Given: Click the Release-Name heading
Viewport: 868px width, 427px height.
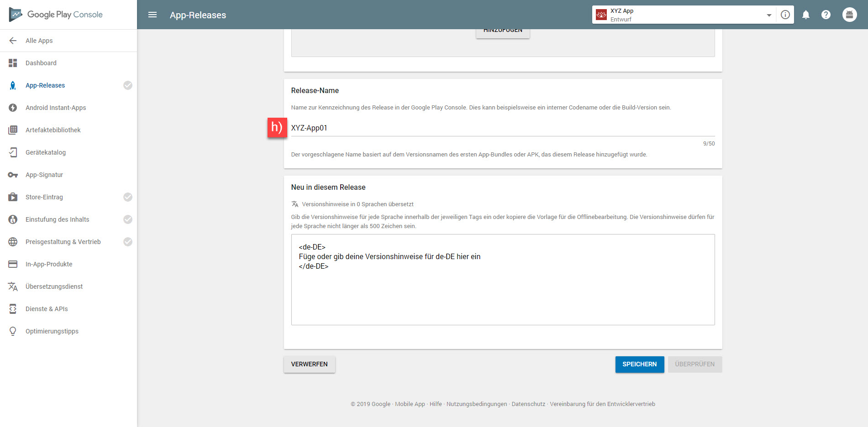Looking at the screenshot, I should (x=315, y=91).
